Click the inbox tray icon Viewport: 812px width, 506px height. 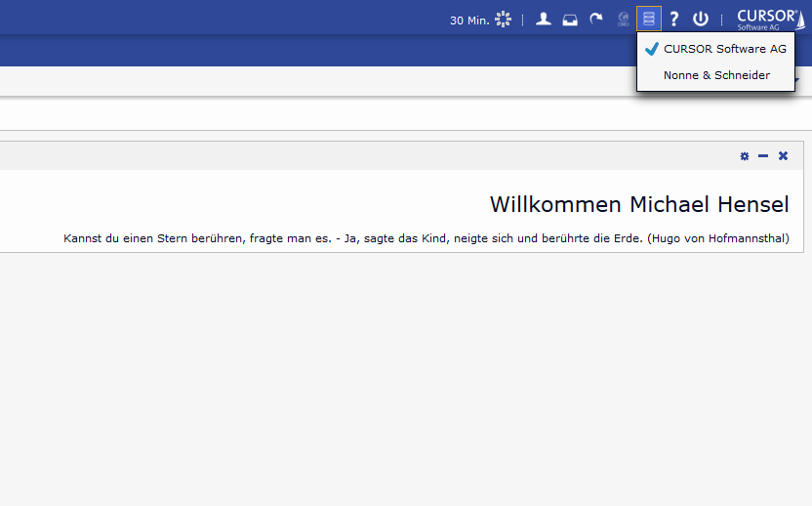[x=570, y=19]
